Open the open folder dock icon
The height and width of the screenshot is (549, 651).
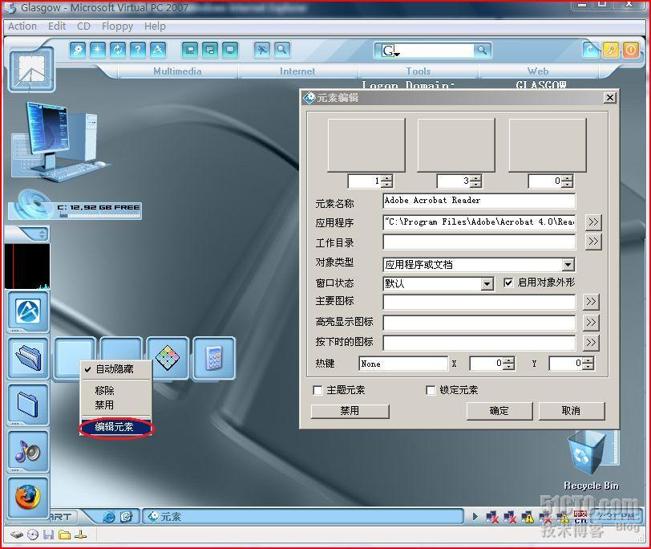28,358
